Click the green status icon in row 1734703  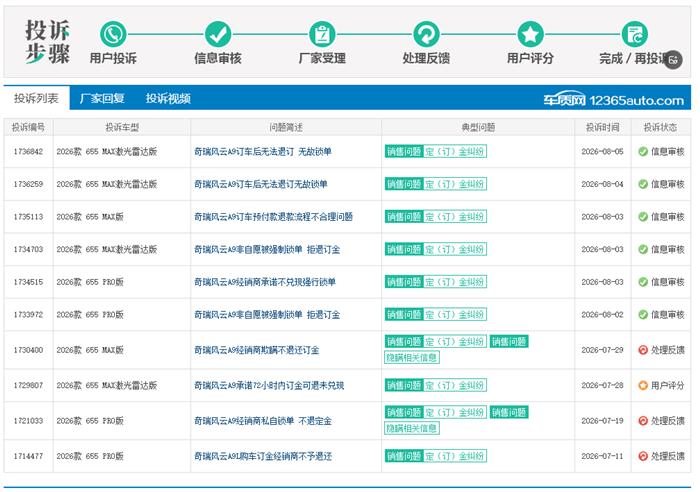[x=643, y=249]
